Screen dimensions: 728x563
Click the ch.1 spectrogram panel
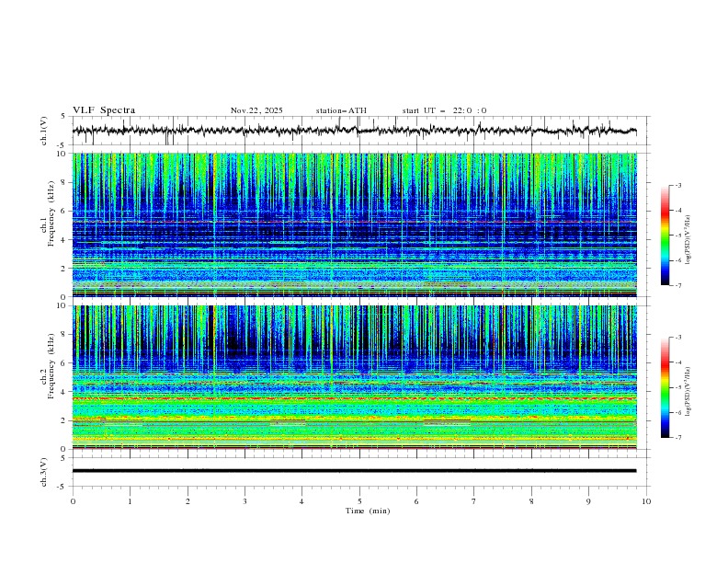(x=355, y=224)
